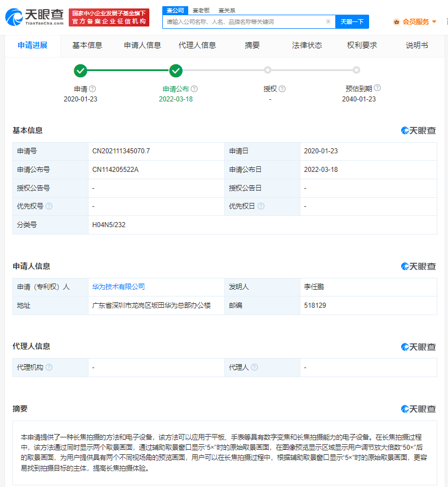Select the 查关系 search tab
This screenshot has width=448, height=487.
tap(227, 11)
